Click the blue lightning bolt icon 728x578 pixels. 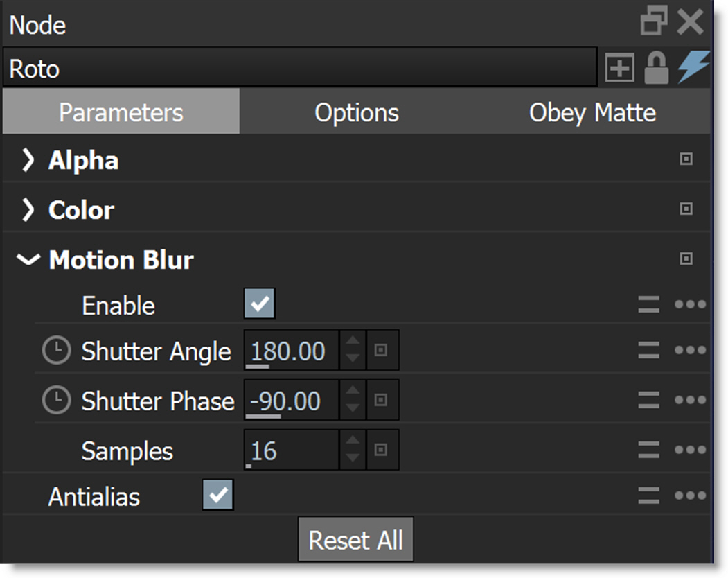(x=693, y=68)
